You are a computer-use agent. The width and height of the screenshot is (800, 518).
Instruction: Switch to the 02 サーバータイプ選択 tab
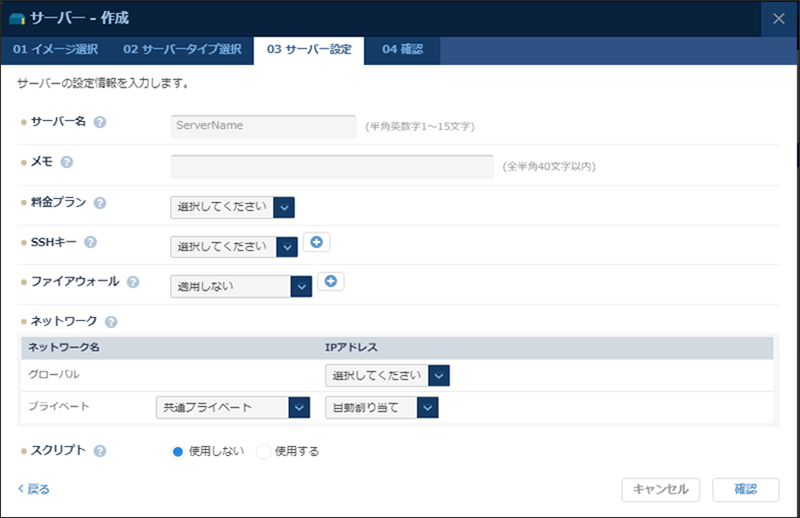(x=182, y=50)
